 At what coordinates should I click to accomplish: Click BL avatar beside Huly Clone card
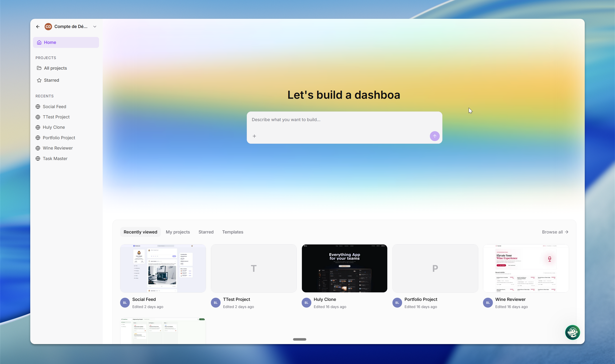click(x=306, y=303)
